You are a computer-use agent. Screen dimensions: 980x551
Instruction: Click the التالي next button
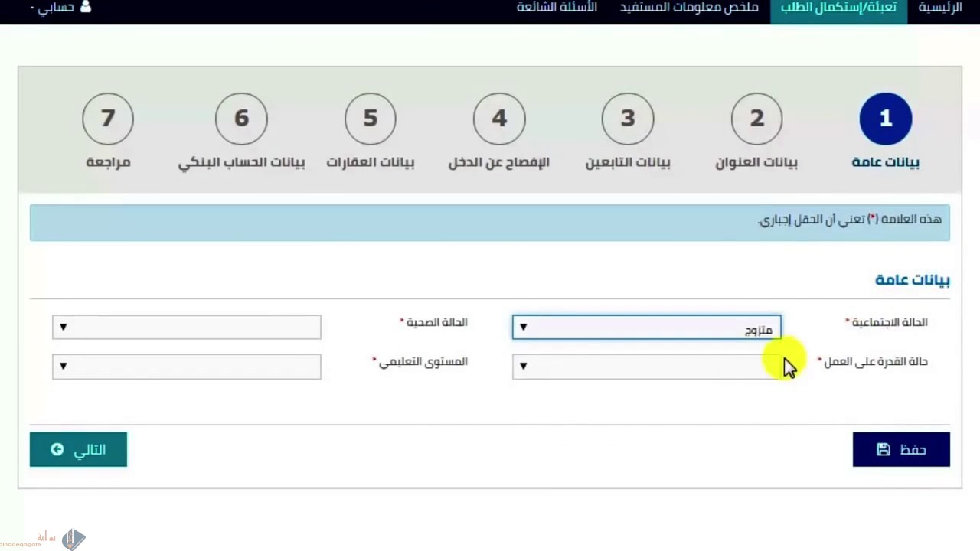78,449
